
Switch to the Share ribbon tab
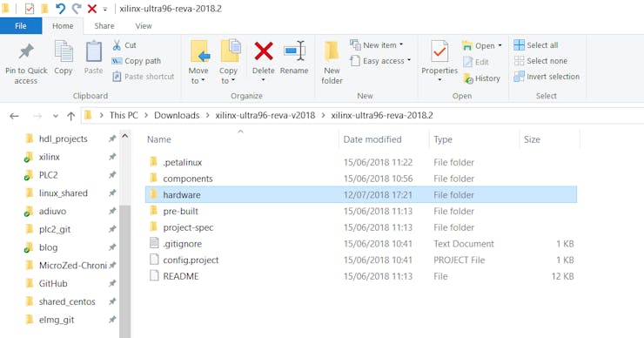pyautogui.click(x=104, y=26)
